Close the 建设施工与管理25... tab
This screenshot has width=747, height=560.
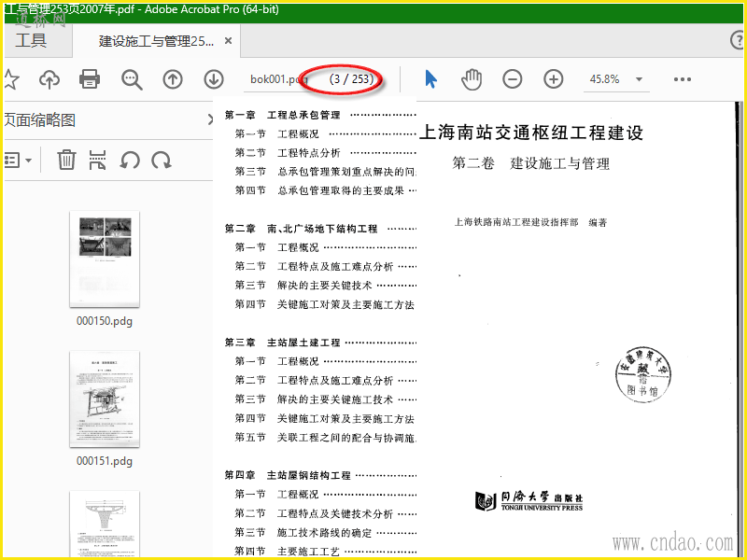(x=228, y=41)
